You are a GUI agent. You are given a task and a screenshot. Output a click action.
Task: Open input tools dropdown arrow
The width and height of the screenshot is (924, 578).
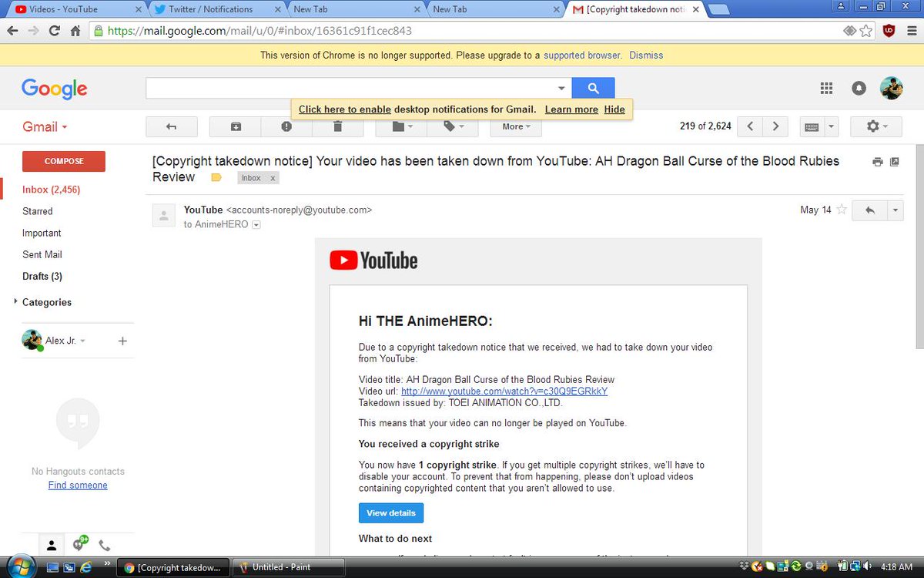831,126
